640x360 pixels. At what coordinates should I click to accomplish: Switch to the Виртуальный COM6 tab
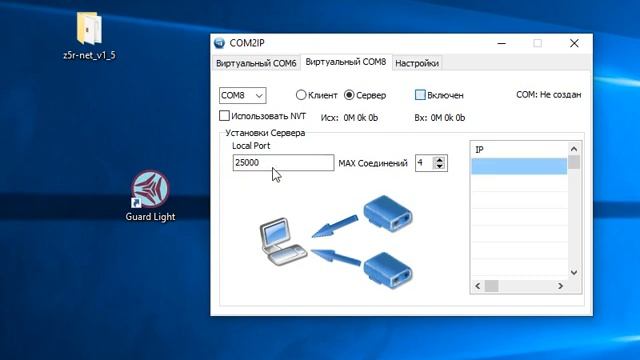click(256, 63)
